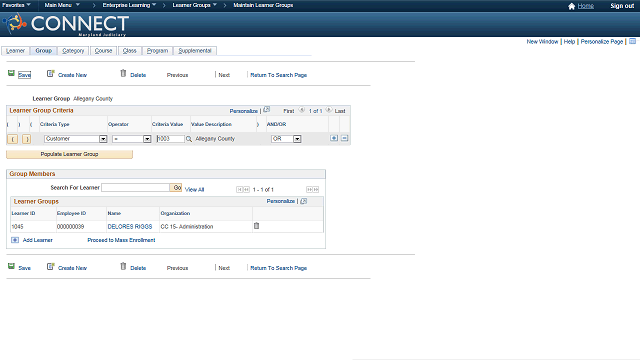The width and height of the screenshot is (640, 360).
Task: Open Learner Groups grid zoom icon
Action: pyautogui.click(x=303, y=201)
